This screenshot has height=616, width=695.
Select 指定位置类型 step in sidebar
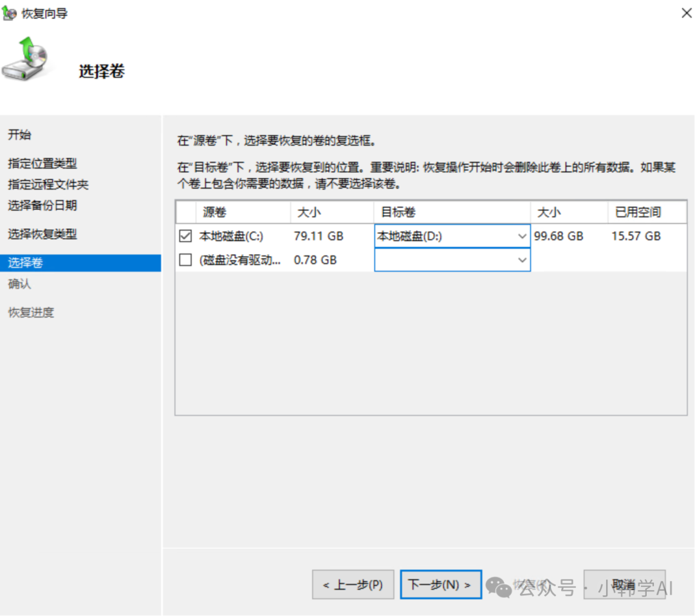click(x=42, y=164)
